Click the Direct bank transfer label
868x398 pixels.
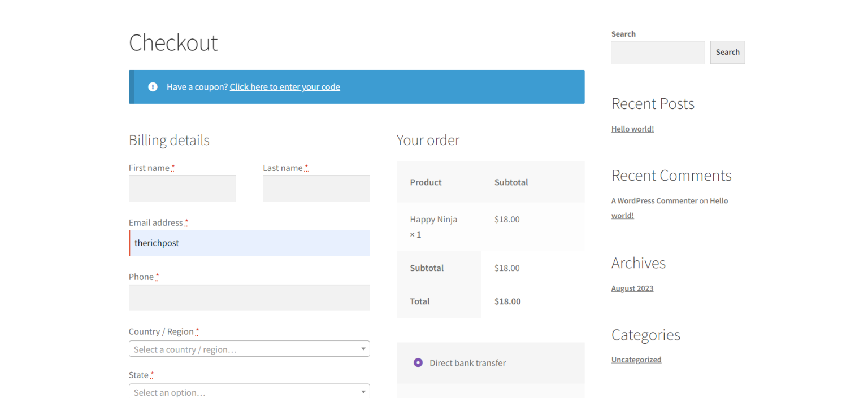point(467,363)
